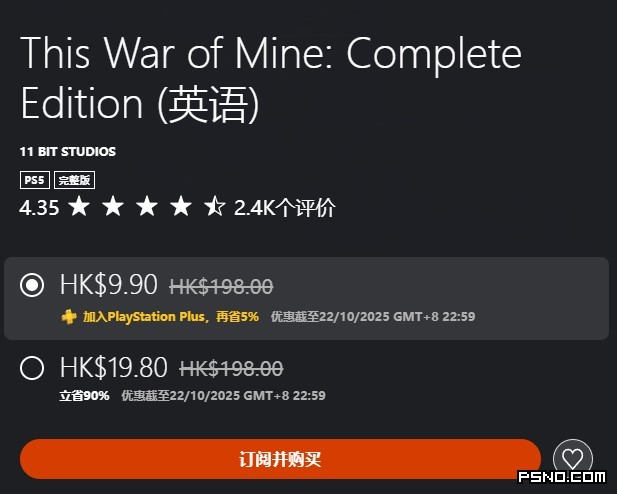Click the This War of Mine title
617x494 pixels.
pyautogui.click(x=270, y=78)
